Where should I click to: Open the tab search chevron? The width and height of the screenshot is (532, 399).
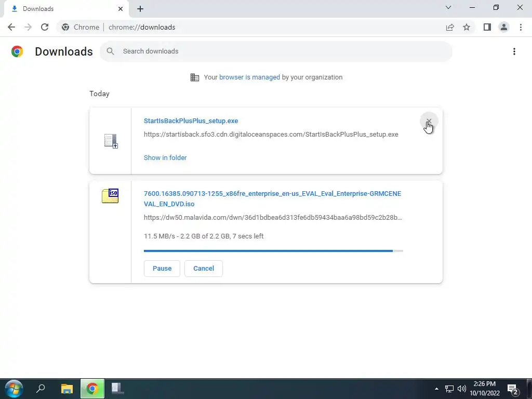click(x=448, y=7)
